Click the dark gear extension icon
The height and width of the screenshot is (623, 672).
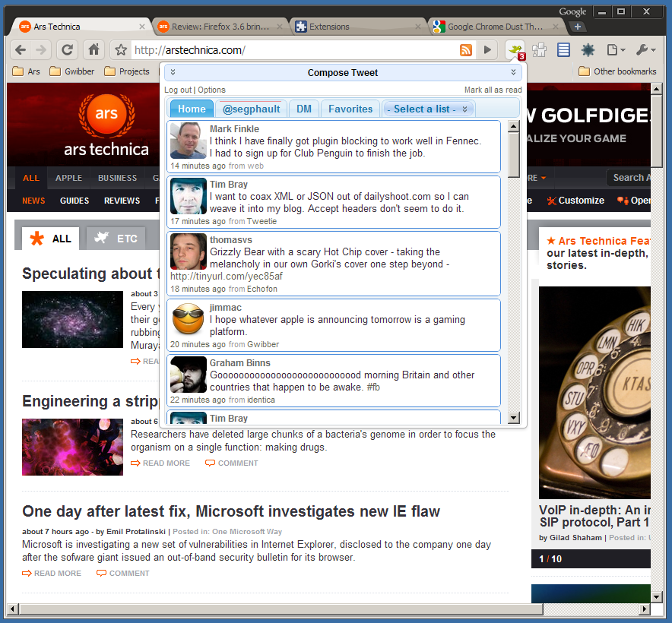[x=588, y=50]
